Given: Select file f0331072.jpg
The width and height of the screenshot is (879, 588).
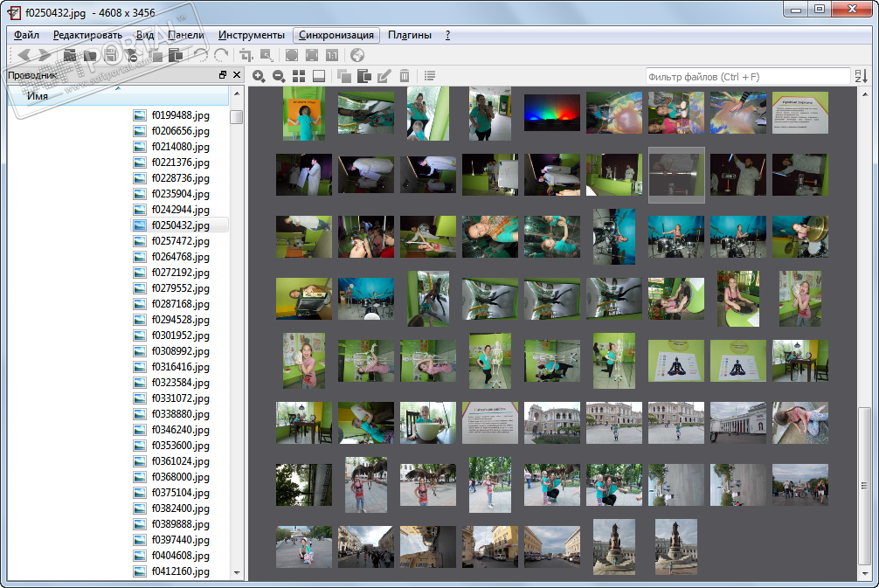Looking at the screenshot, I should [x=180, y=398].
